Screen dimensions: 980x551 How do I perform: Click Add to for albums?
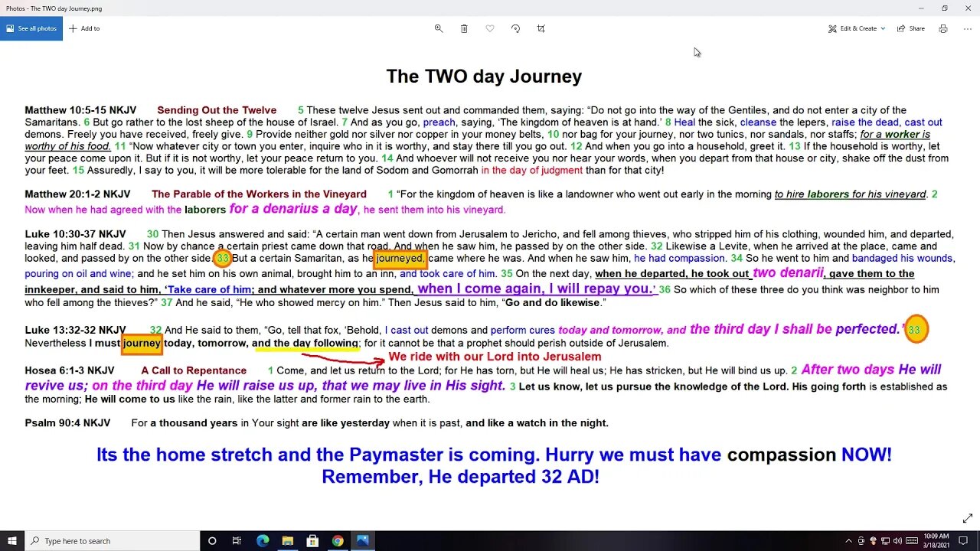point(84,28)
